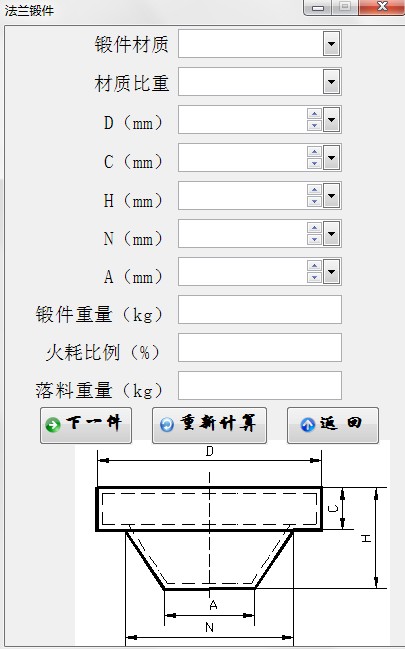
Task: Minimize the 法兰锻件 window
Action: point(318,7)
